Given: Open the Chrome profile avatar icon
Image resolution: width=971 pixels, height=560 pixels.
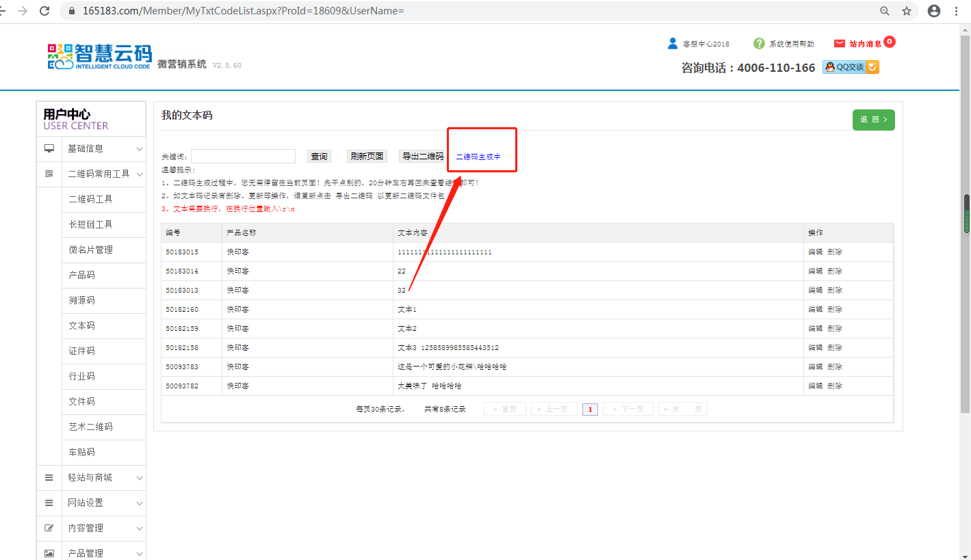Looking at the screenshot, I should coord(934,11).
